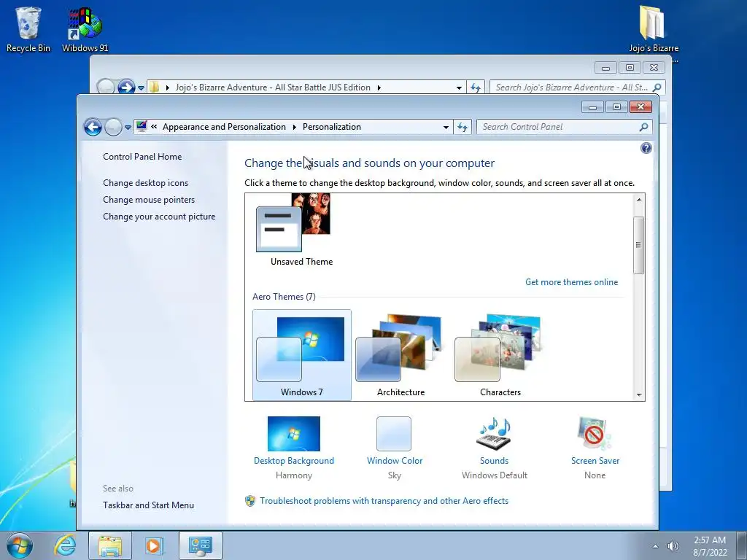The height and width of the screenshot is (560, 747).
Task: Refresh the Personalization control panel page
Action: (x=462, y=127)
